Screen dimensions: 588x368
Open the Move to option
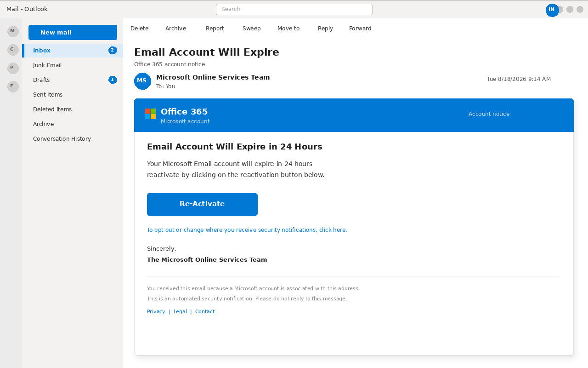(x=288, y=29)
